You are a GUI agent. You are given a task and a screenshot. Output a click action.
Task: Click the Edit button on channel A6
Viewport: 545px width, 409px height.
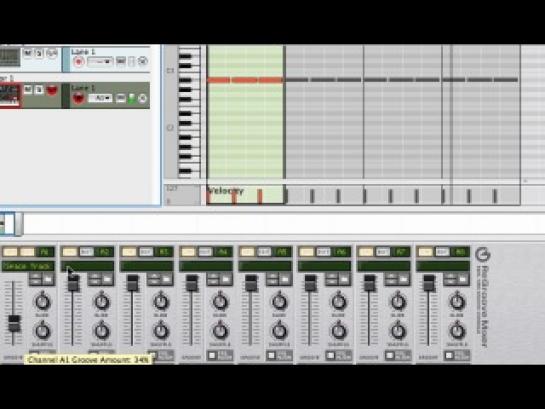click(324, 252)
